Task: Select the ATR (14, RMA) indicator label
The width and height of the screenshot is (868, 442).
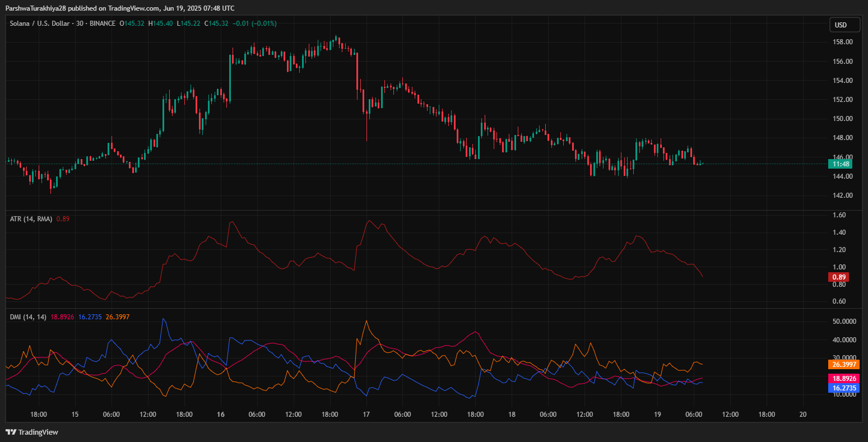Action: (x=31, y=219)
